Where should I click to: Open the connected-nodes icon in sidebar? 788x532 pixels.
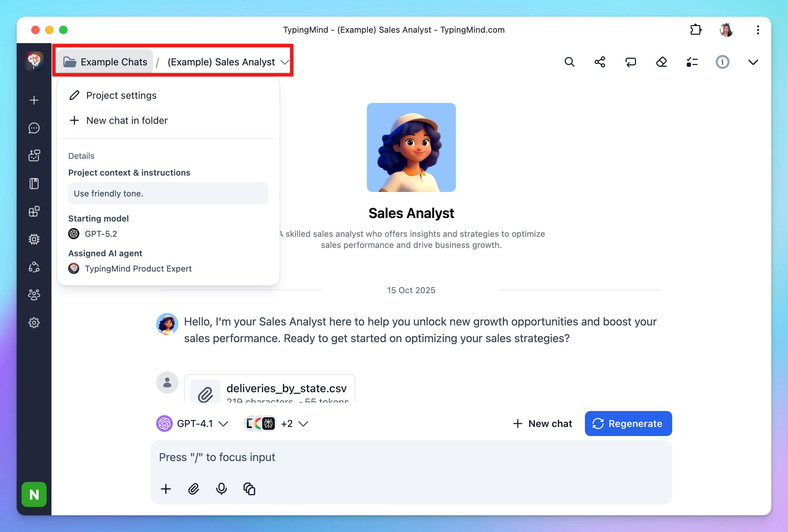pyautogui.click(x=34, y=267)
